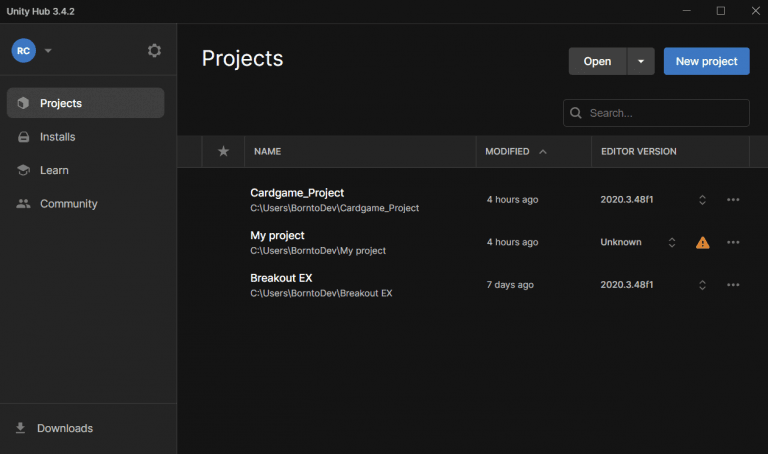Open the settings gear in sidebar
768x454 pixels.
point(154,50)
